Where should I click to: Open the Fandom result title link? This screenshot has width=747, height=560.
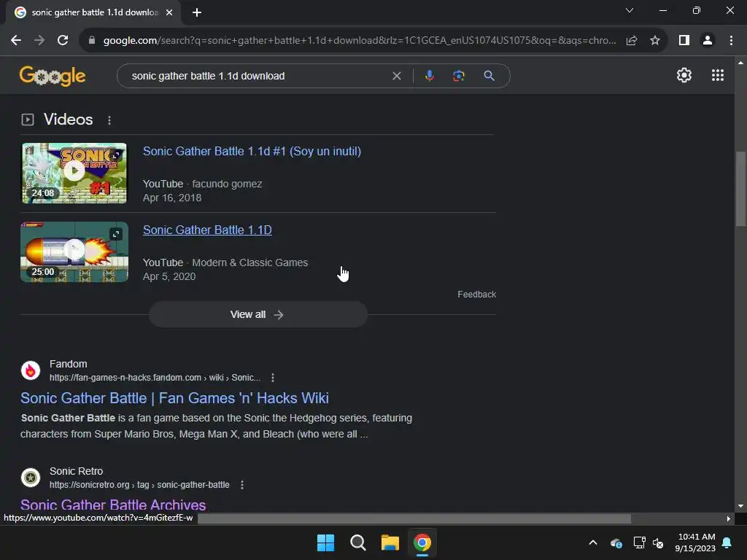(x=174, y=398)
